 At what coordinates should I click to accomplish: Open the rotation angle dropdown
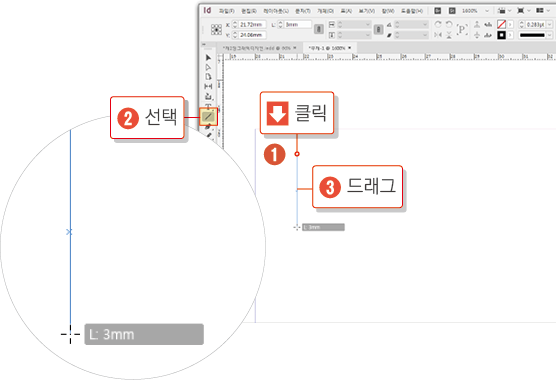(x=425, y=24)
